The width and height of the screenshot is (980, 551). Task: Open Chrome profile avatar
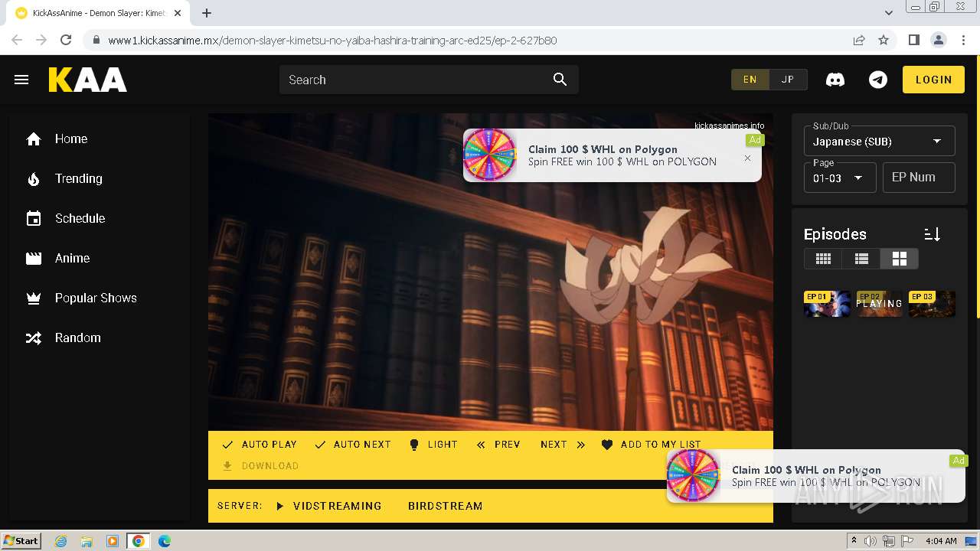pos(938,40)
